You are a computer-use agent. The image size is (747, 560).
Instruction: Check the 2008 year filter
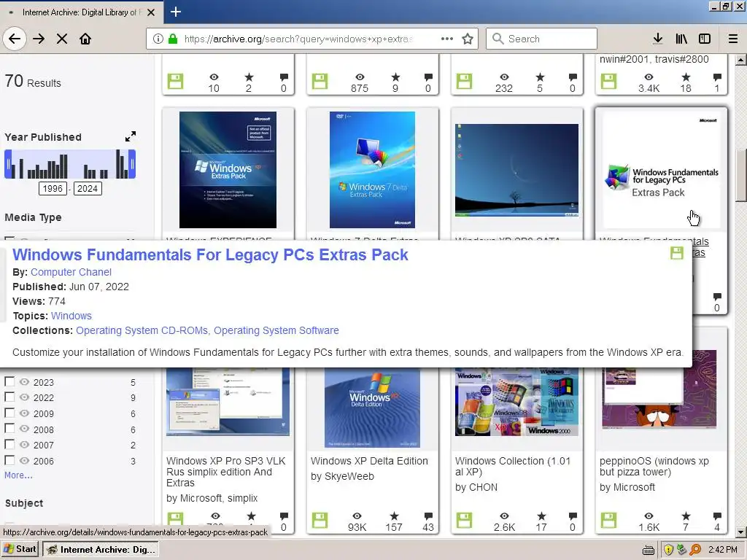point(9,429)
